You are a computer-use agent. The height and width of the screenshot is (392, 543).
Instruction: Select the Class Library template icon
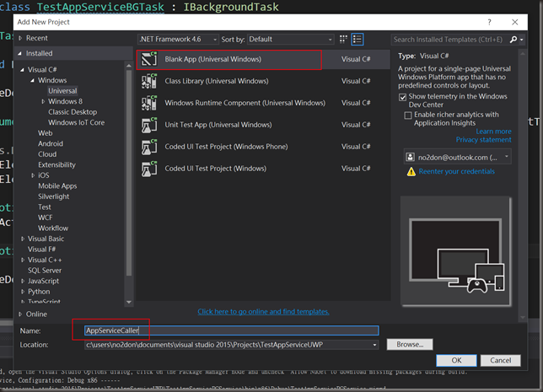tap(149, 82)
